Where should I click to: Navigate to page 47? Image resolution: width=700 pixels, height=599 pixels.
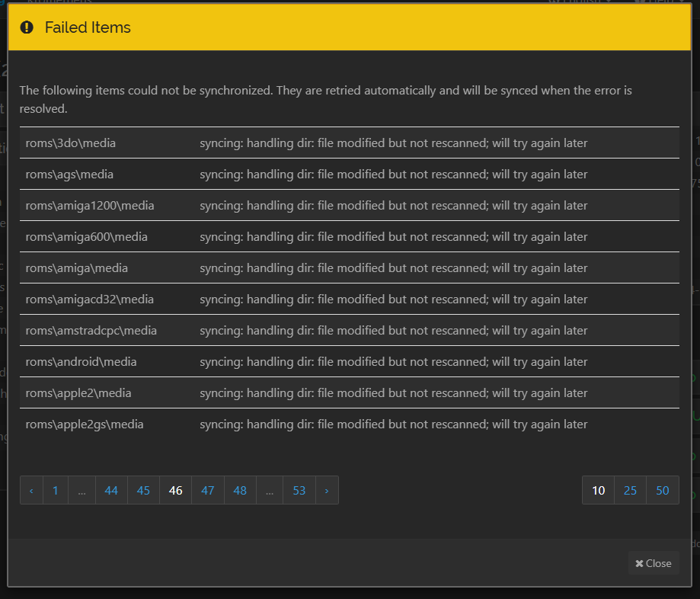tap(208, 490)
